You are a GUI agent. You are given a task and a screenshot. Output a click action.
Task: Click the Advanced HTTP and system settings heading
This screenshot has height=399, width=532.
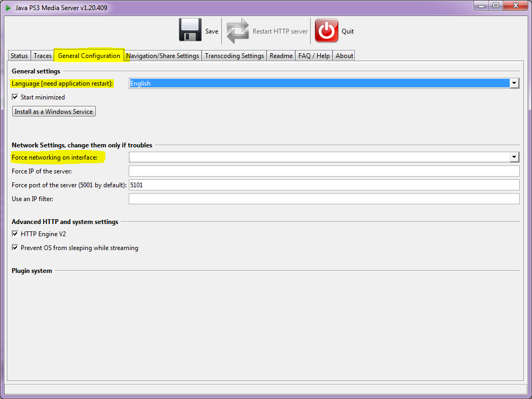(65, 222)
